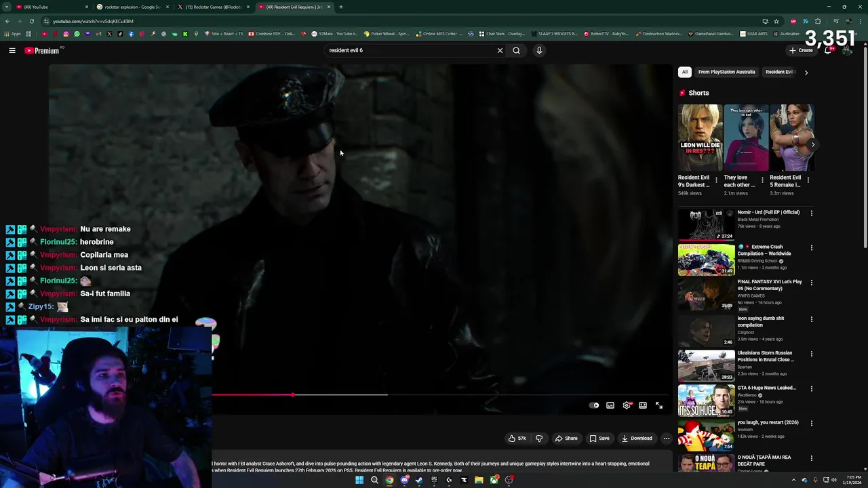This screenshot has height=488, width=868.
Task: Click the notifications bell icon
Action: pyautogui.click(x=828, y=50)
